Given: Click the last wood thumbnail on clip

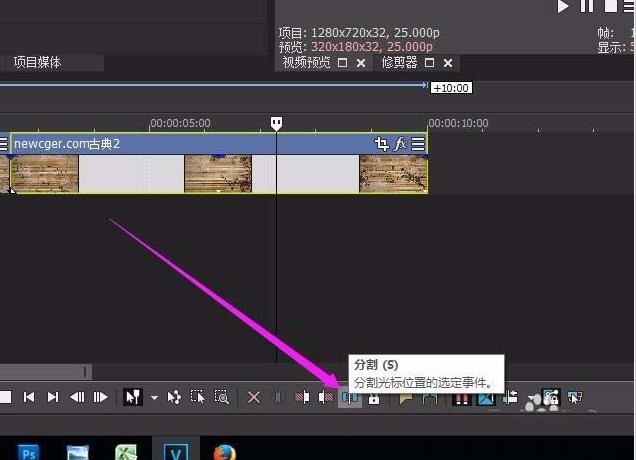Looking at the screenshot, I should point(393,174).
